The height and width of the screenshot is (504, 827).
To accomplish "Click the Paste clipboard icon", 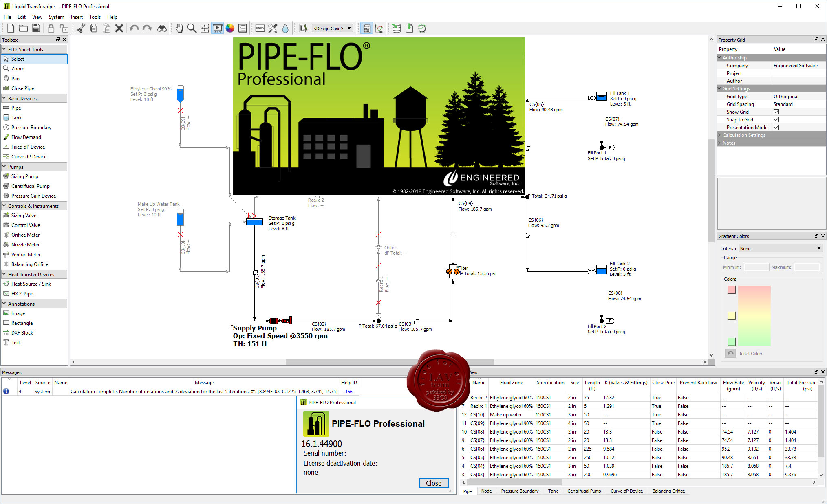I will tap(106, 28).
